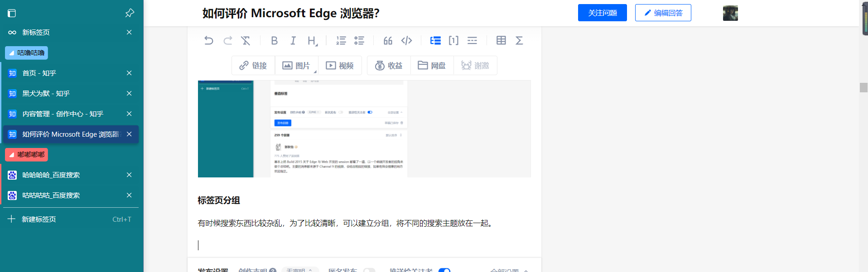The image size is (868, 272).
Task: Open the heading style button
Action: pos(312,41)
